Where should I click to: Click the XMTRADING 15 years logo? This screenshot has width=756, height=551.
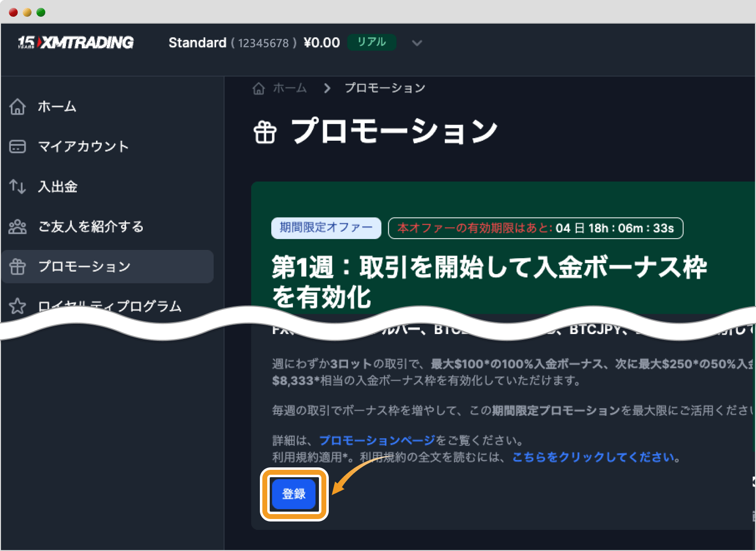(x=74, y=43)
